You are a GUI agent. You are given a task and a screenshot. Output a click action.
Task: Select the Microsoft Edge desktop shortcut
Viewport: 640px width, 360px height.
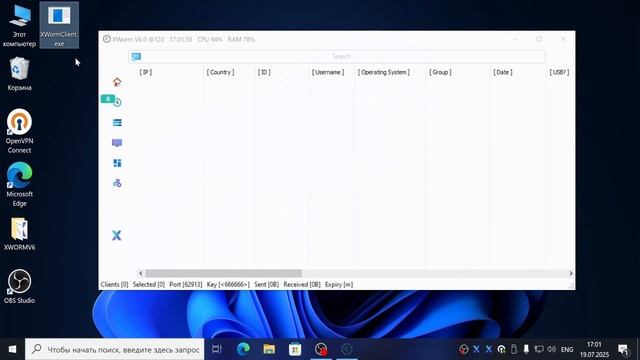tap(19, 184)
